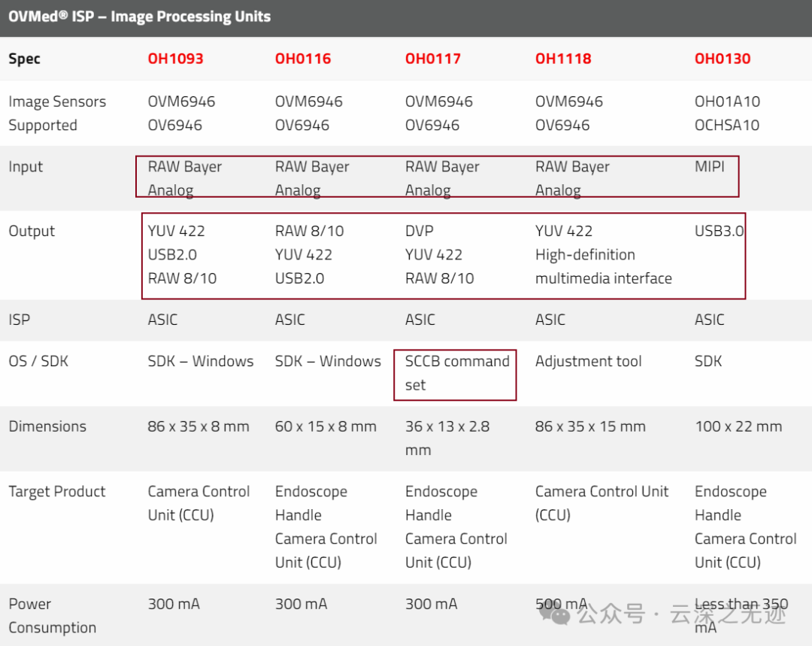
Task: Select the 'Power Consumption' row label
Action: [x=53, y=615]
